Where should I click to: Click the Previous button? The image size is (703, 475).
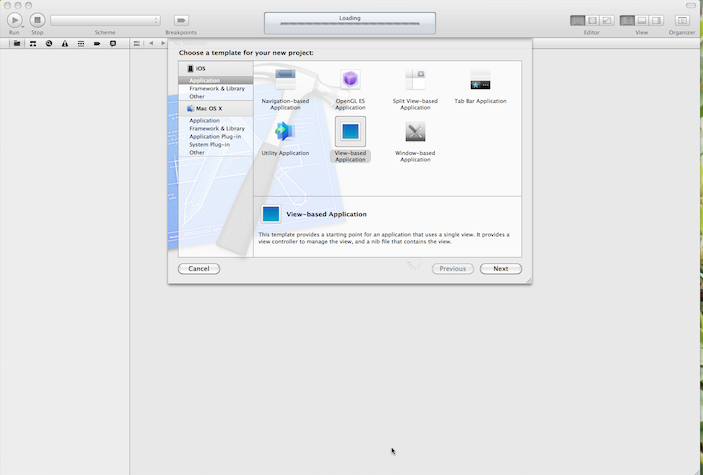[x=453, y=269]
